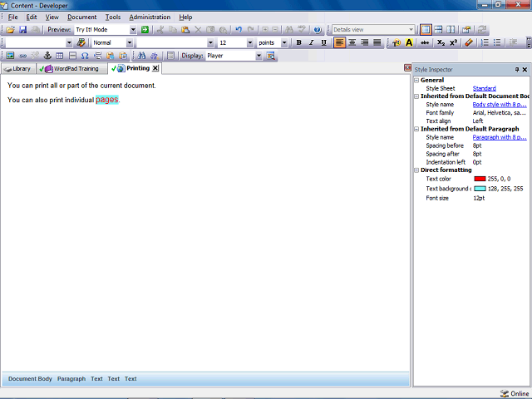Open the Edit menu
The image size is (532, 399).
(x=32, y=17)
